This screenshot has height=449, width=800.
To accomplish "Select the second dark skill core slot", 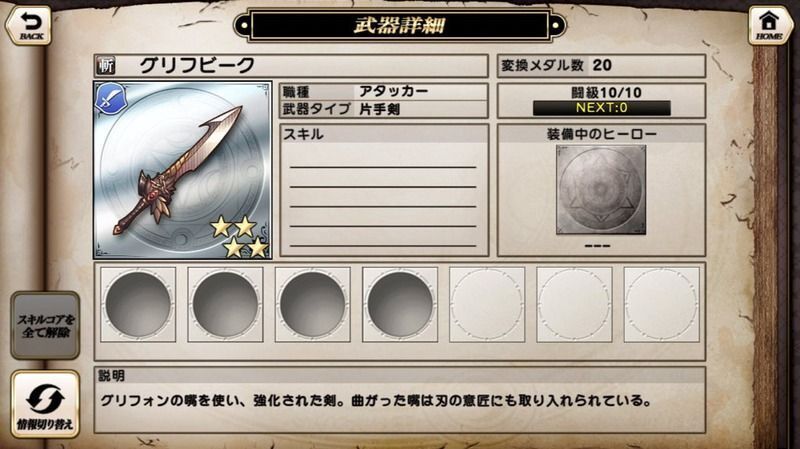I will pyautogui.click(x=226, y=305).
